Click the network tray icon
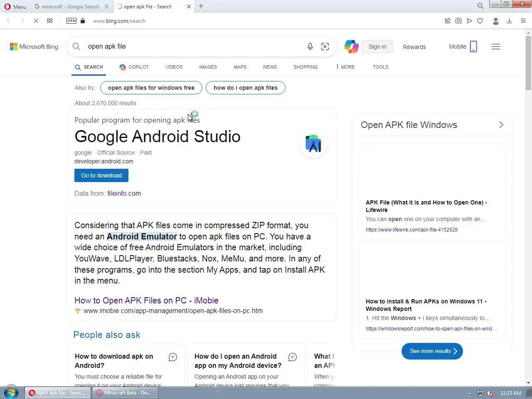Image resolution: width=532 pixels, height=399 pixels. pos(480,393)
